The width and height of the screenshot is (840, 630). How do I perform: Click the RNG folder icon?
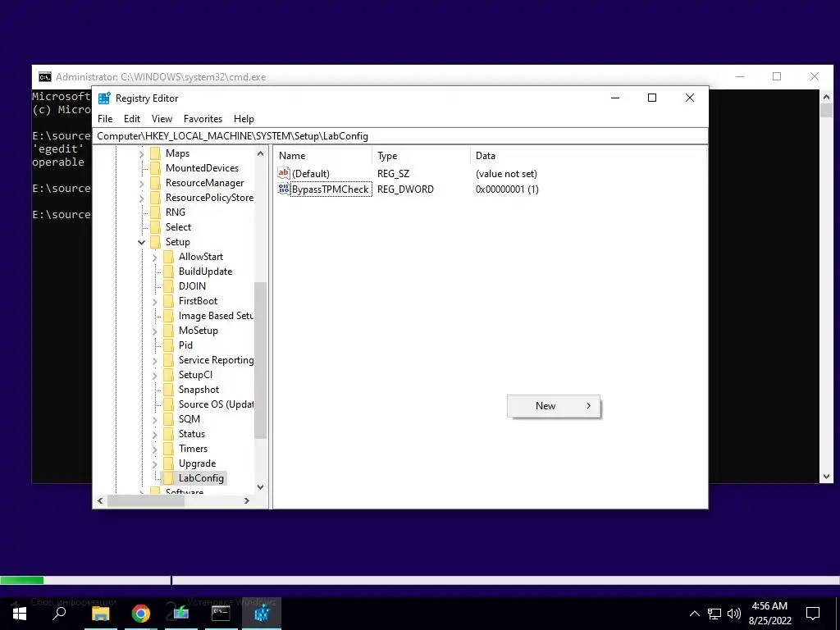click(x=155, y=212)
